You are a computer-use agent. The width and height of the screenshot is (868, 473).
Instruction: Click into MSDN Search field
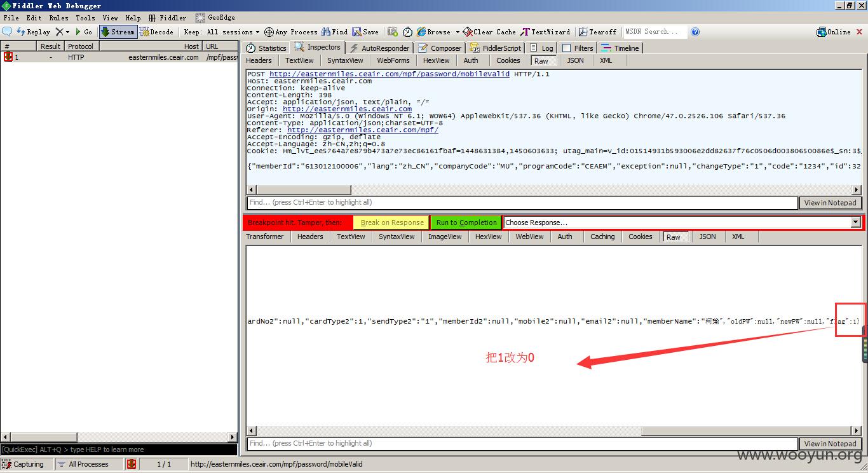pyautogui.click(x=655, y=32)
